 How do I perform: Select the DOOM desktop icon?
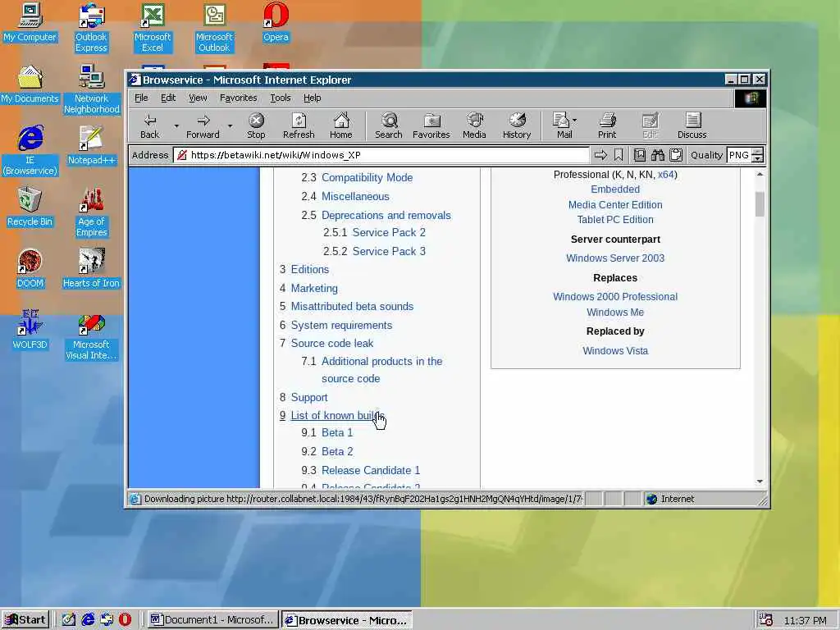click(x=30, y=268)
